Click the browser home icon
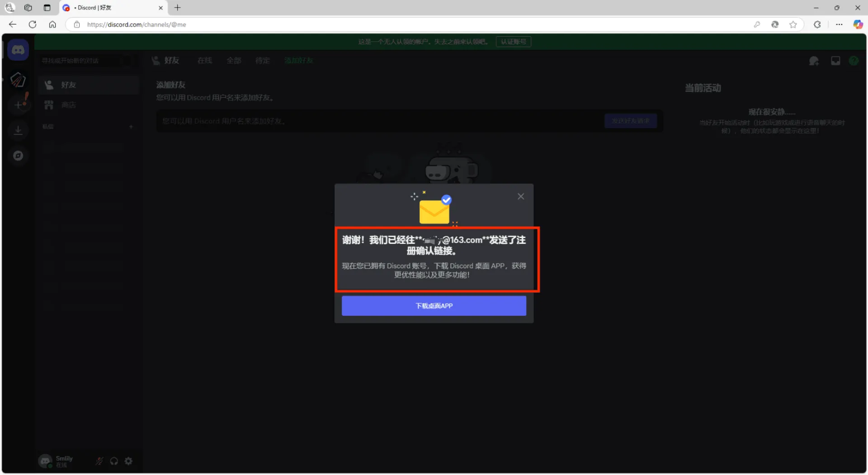 click(x=52, y=24)
